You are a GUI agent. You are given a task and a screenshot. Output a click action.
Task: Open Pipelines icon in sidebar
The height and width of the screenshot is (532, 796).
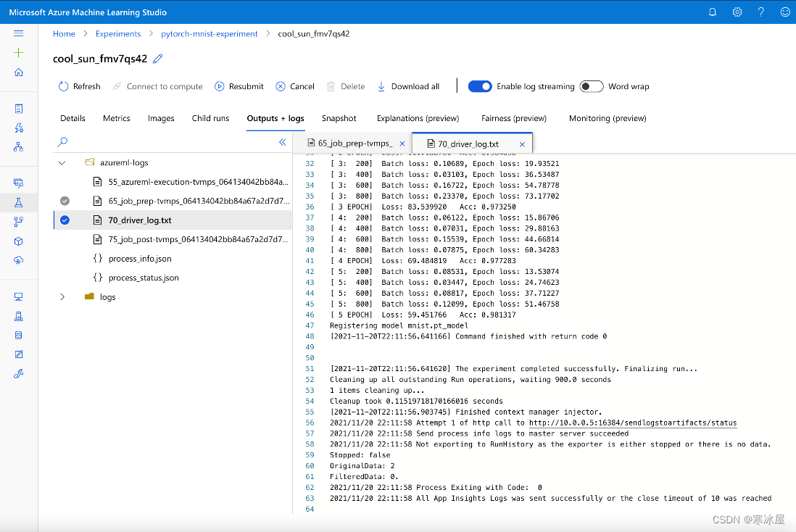coord(19,222)
